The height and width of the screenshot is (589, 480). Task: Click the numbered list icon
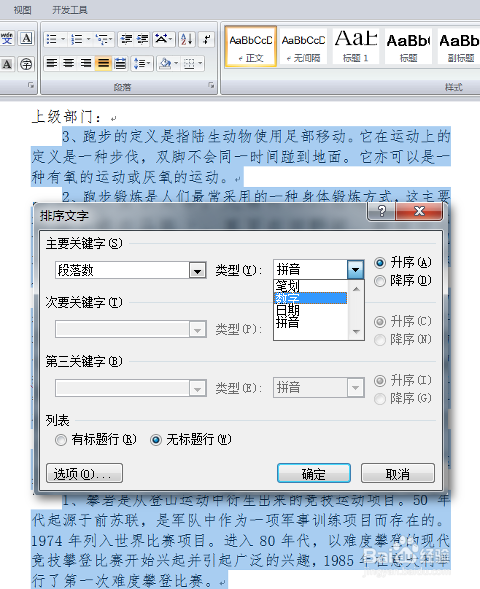coord(77,39)
